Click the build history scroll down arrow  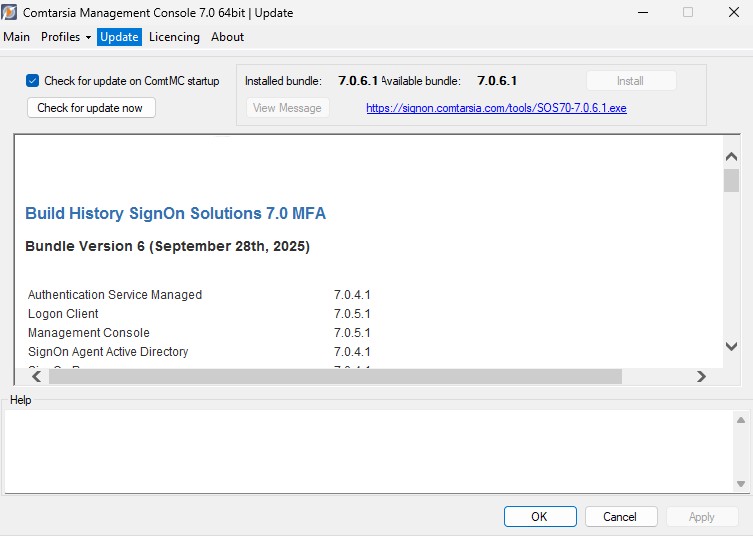click(x=731, y=346)
